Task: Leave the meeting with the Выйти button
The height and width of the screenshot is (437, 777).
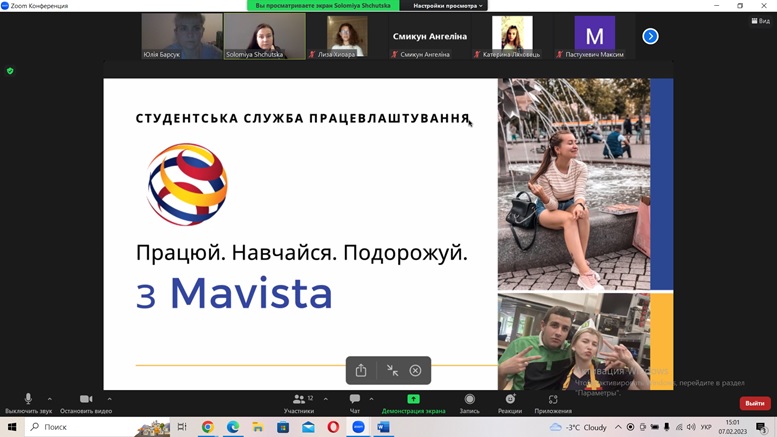Action: pyautogui.click(x=755, y=403)
